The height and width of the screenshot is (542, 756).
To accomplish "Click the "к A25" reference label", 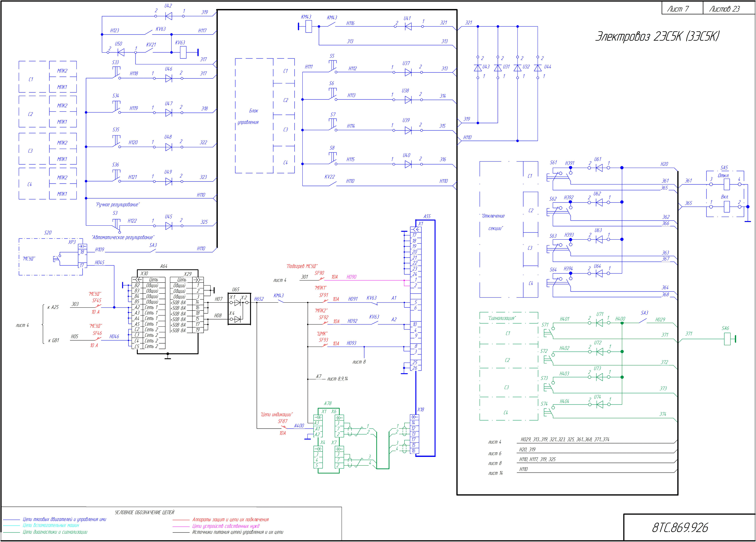I will tap(53, 307).
